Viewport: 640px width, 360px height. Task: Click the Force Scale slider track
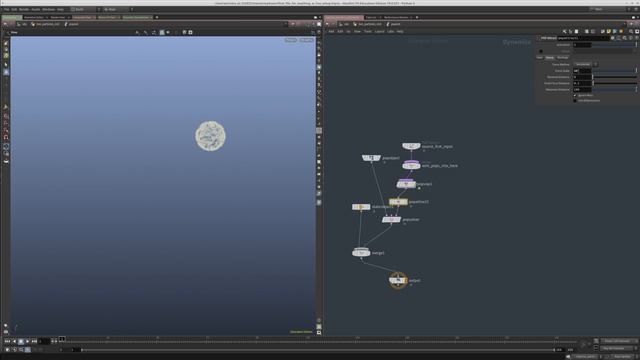[614, 71]
